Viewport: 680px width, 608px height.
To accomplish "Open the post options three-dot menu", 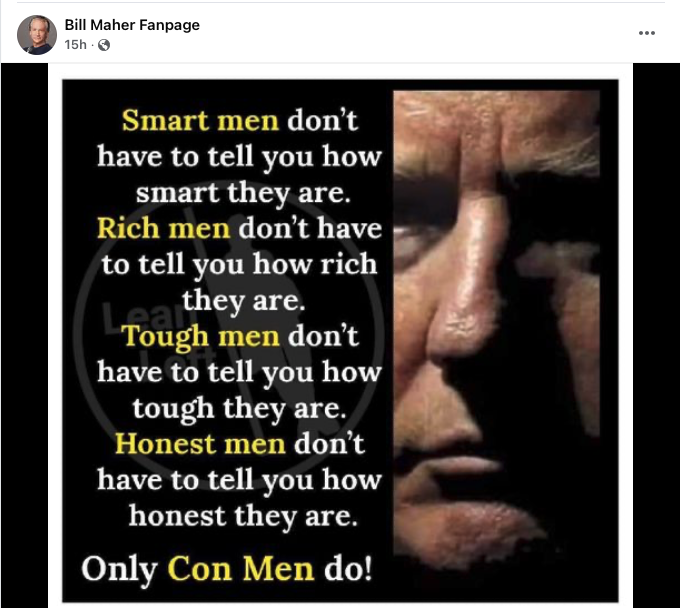I will point(646,33).
